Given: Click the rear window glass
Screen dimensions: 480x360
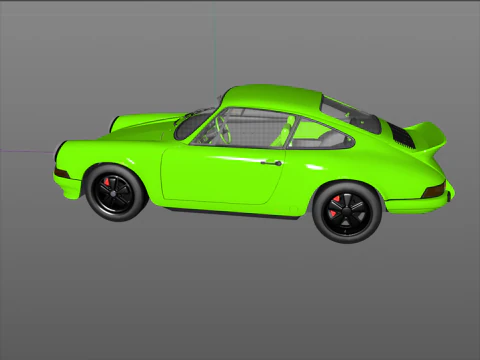Looking at the screenshot, I should (351, 115).
